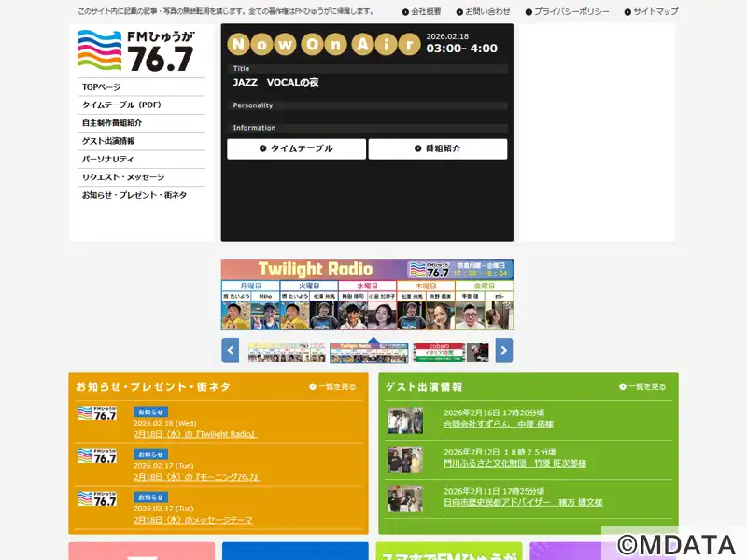The width and height of the screenshot is (747, 560).
Task: Click the 76.7 logo thumbnail beside Twilight Radio news
Action: pyautogui.click(x=97, y=413)
